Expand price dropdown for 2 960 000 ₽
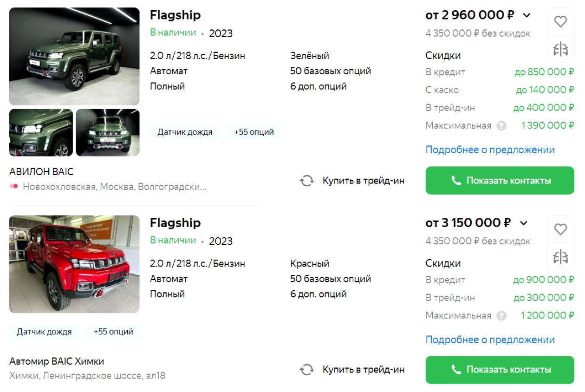Image resolution: width=585 pixels, height=392 pixels. (526, 15)
